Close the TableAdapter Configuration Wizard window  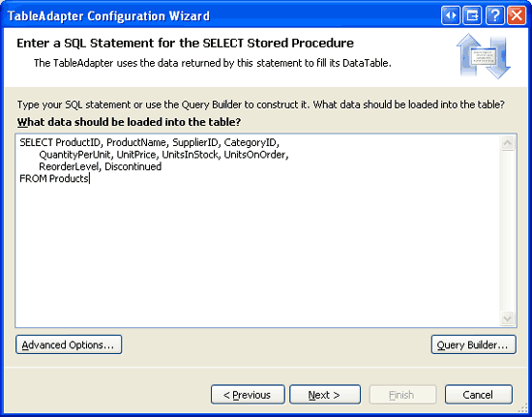tap(517, 15)
